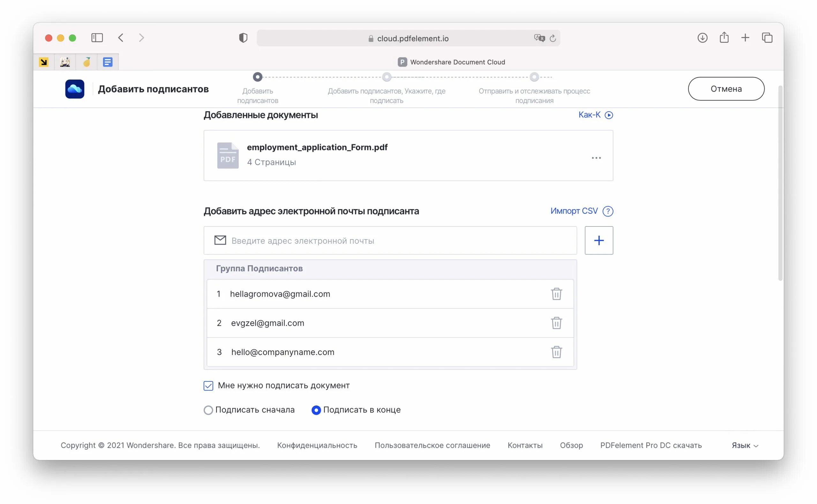Remove evgzel@gmail.com using its trash icon
This screenshot has width=817, height=504.
coord(556,323)
